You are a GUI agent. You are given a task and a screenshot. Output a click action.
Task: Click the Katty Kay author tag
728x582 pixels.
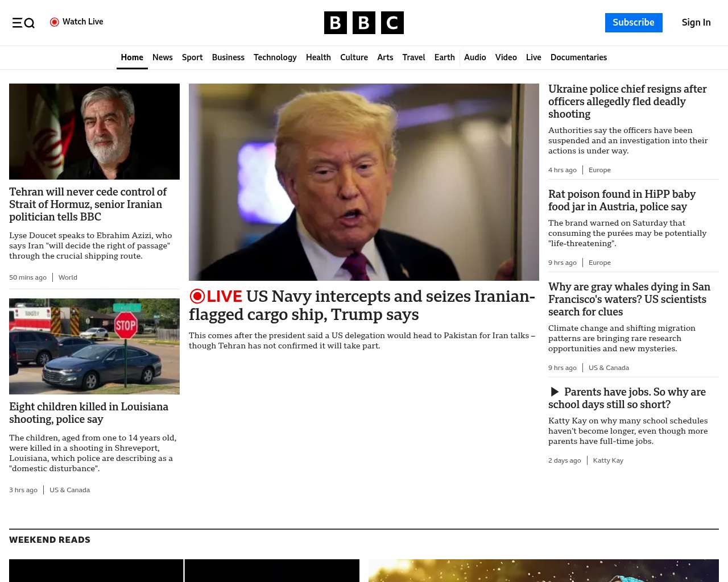click(608, 460)
